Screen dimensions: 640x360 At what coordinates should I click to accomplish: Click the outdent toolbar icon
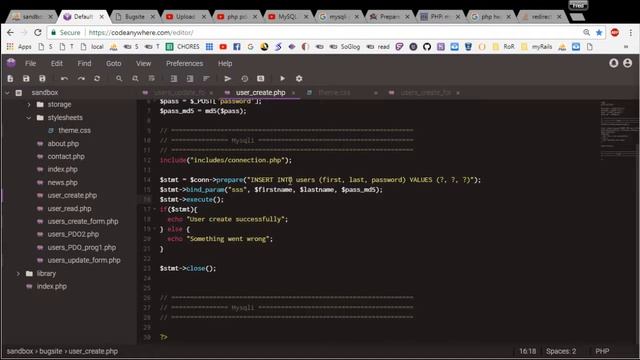point(190,78)
